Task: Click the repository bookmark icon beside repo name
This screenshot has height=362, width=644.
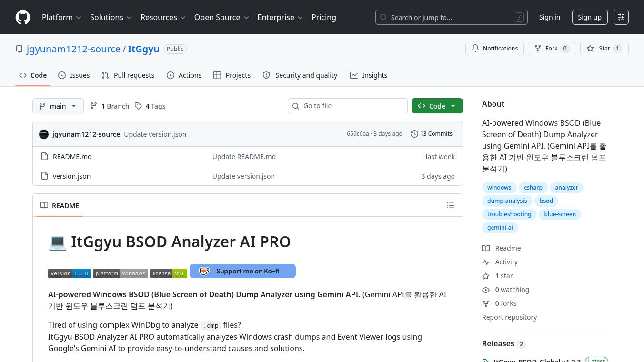Action: click(x=19, y=49)
